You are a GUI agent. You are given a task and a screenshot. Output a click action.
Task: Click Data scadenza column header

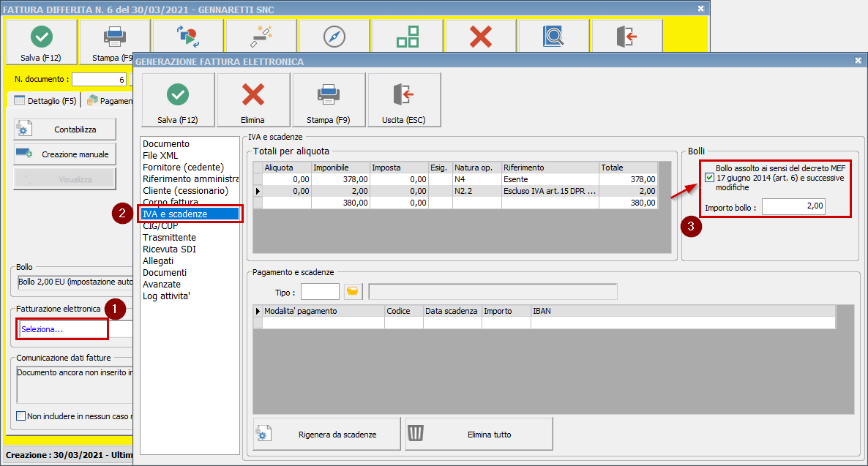pyautogui.click(x=452, y=311)
